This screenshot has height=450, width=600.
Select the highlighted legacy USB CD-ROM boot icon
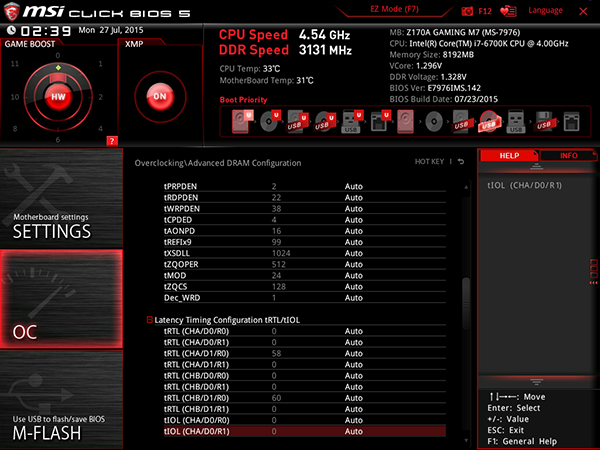[489, 121]
